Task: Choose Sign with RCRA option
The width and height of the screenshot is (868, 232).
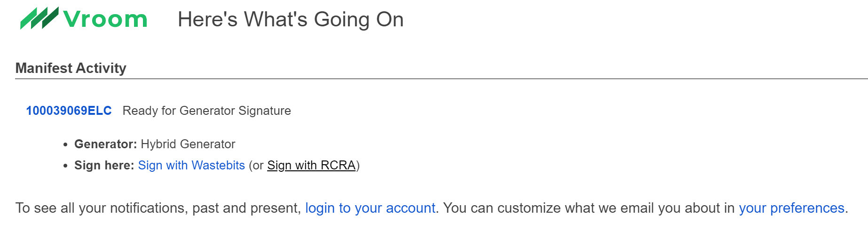Action: pyautogui.click(x=311, y=165)
